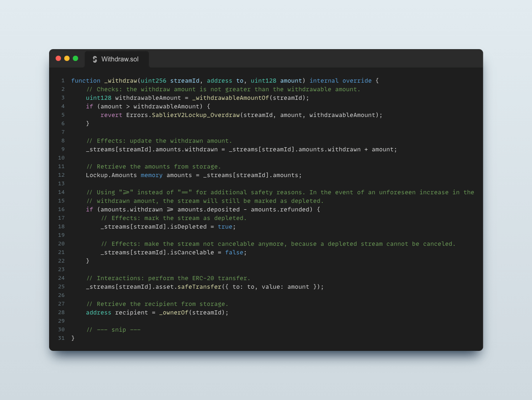Click the memory keyword on line 12
Screen dimensions: 532x400
coord(152,175)
